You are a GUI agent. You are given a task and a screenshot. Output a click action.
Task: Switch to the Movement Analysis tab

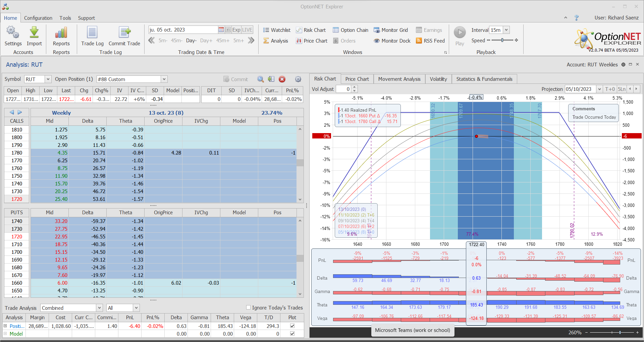pos(399,79)
